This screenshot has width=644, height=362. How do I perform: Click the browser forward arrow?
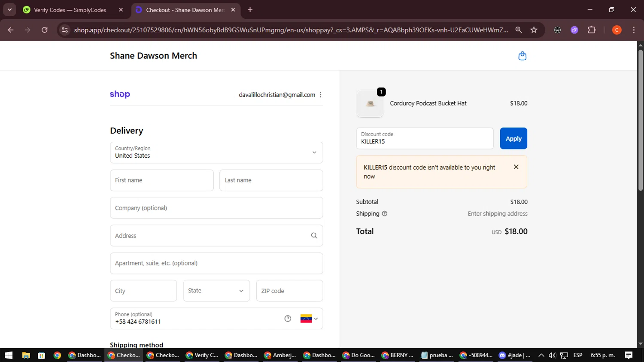pos(27,30)
